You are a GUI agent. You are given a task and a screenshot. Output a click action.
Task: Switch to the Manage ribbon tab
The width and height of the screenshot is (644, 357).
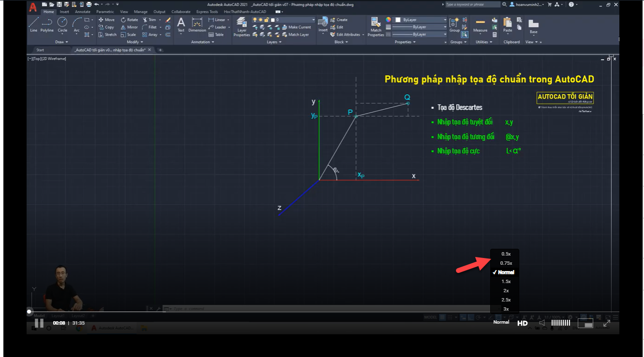pos(141,12)
